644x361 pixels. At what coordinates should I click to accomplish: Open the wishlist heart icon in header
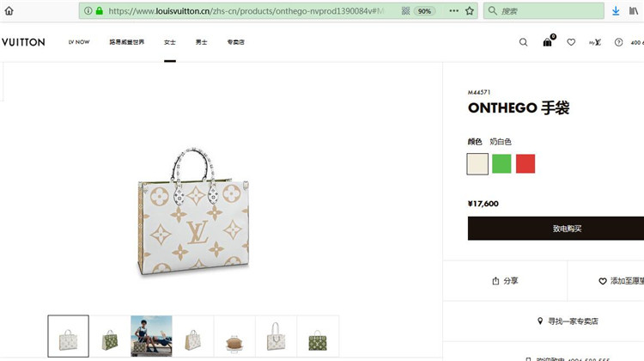click(x=571, y=42)
